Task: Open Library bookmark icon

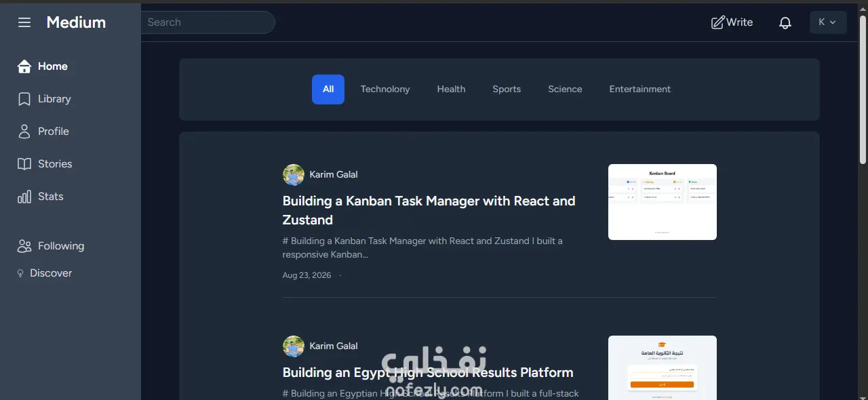Action: (x=24, y=99)
